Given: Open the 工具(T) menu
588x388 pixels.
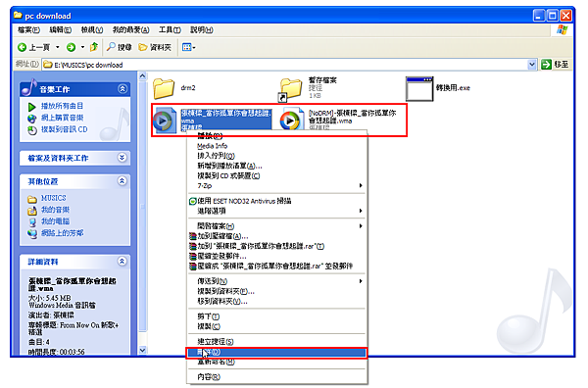Looking at the screenshot, I should pyautogui.click(x=170, y=29).
